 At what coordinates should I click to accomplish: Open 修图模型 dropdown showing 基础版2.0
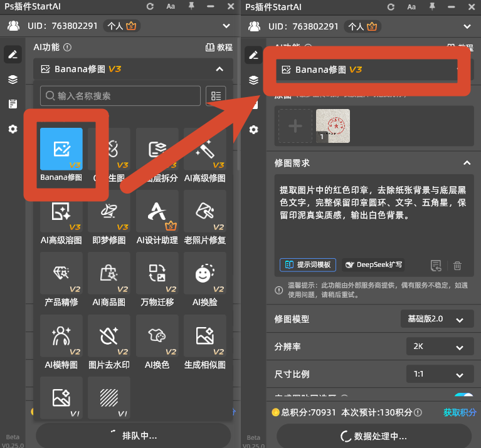pyautogui.click(x=437, y=319)
